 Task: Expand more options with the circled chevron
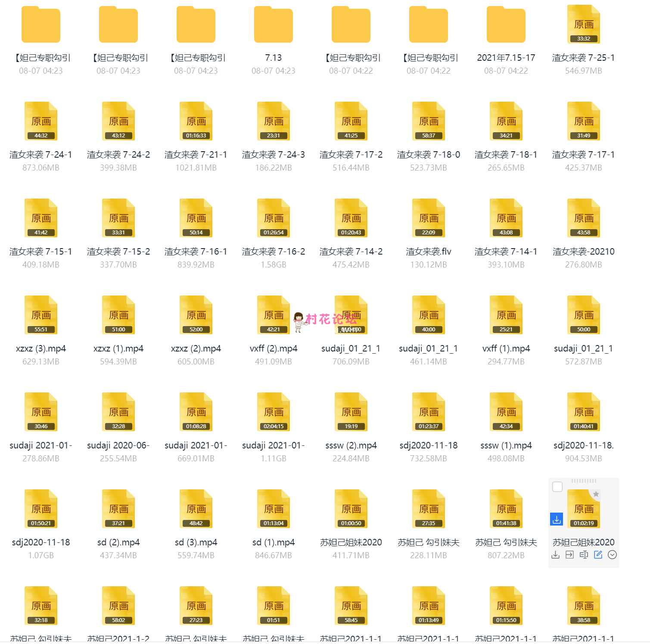coord(612,555)
